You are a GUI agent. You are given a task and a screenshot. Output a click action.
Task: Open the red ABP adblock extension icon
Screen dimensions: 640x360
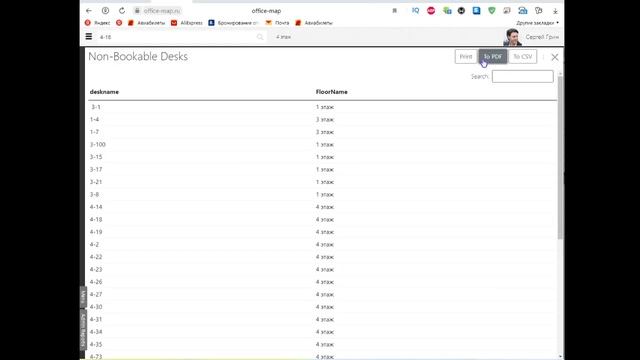(x=431, y=11)
